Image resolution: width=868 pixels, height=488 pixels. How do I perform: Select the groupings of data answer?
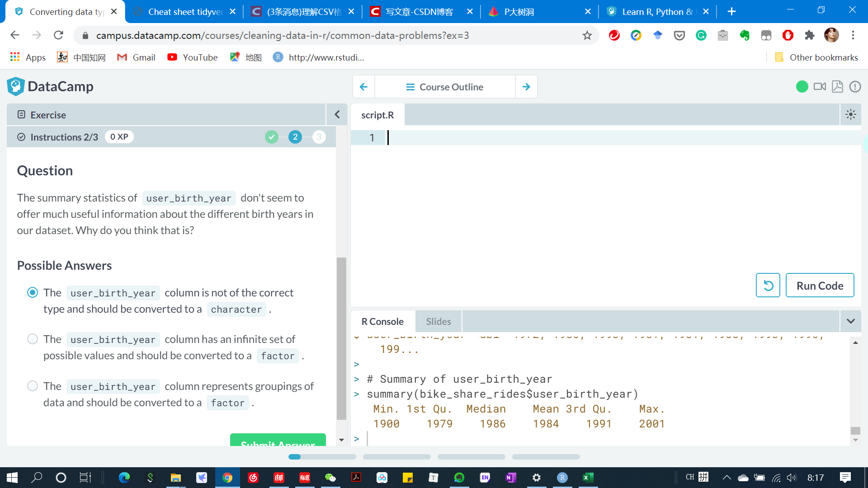33,386
